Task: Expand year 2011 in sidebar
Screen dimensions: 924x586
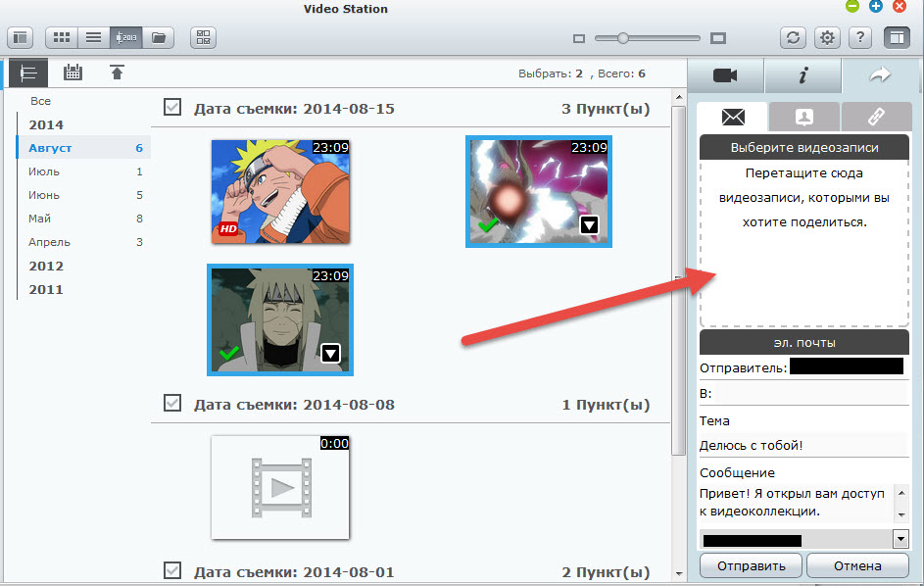Action: coord(46,289)
